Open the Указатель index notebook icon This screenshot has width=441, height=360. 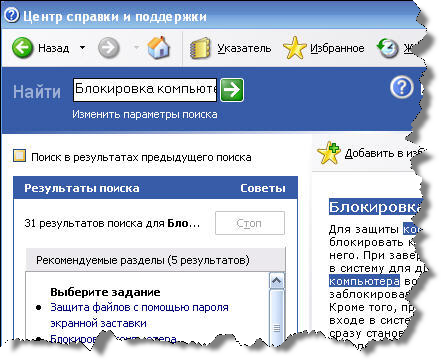click(x=200, y=48)
